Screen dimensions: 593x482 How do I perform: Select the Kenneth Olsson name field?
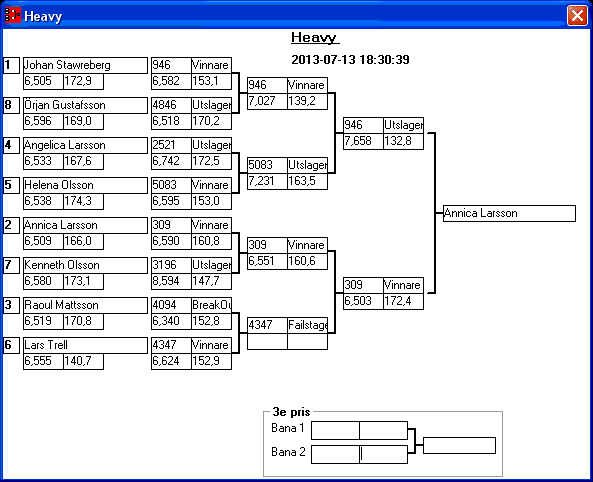(85, 266)
